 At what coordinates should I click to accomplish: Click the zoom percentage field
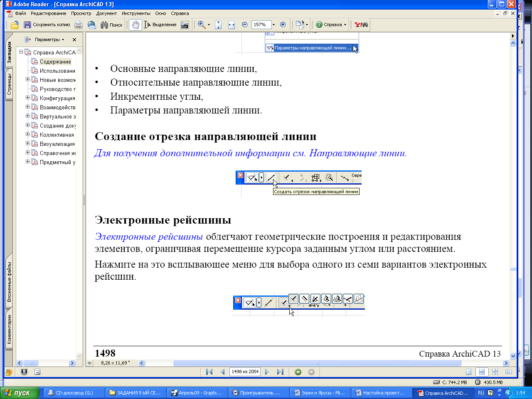point(261,25)
